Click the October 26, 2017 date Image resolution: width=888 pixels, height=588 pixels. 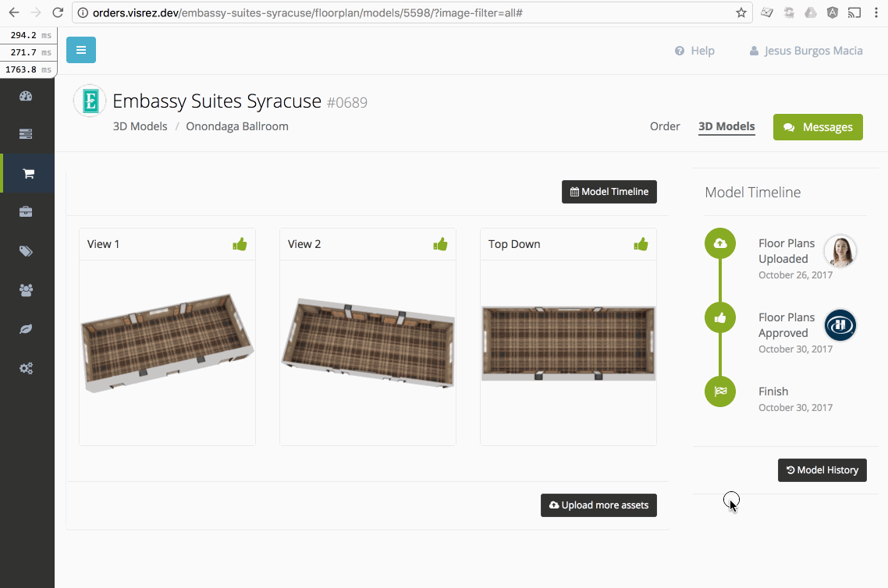click(795, 275)
